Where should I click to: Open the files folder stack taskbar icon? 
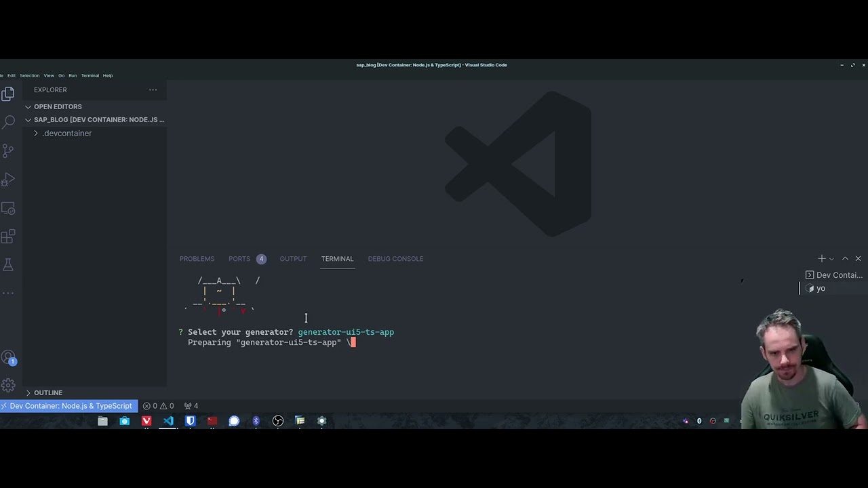coord(300,421)
